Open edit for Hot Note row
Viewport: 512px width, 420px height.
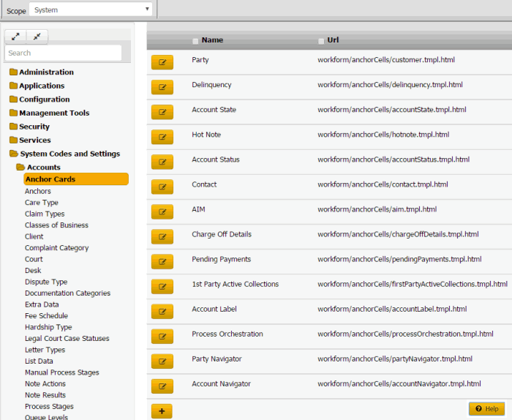(x=162, y=137)
